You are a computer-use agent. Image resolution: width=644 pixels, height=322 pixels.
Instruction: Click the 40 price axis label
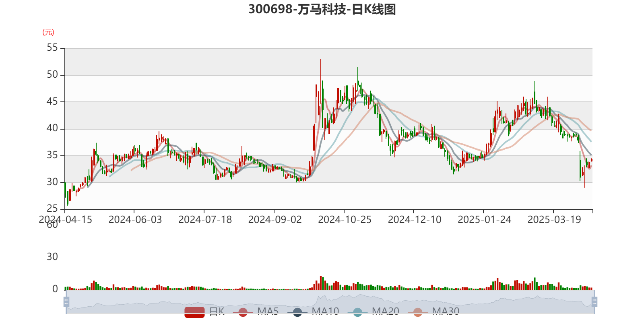coord(52,128)
